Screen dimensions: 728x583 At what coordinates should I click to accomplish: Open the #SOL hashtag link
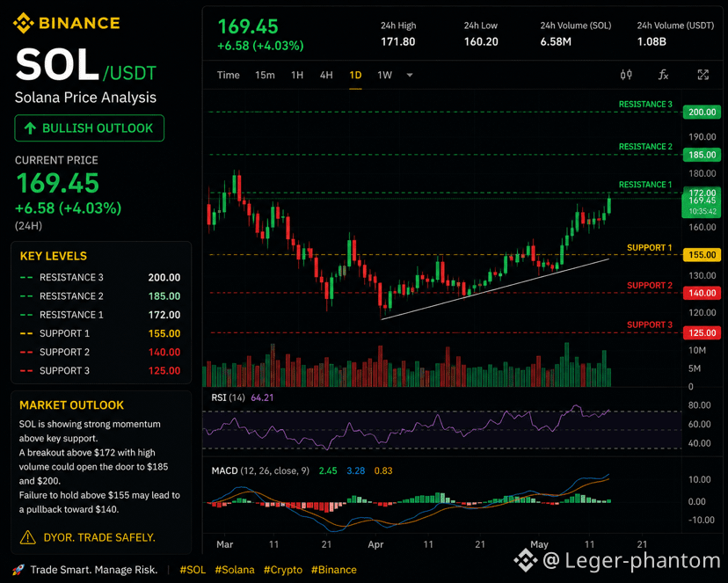tap(193, 570)
